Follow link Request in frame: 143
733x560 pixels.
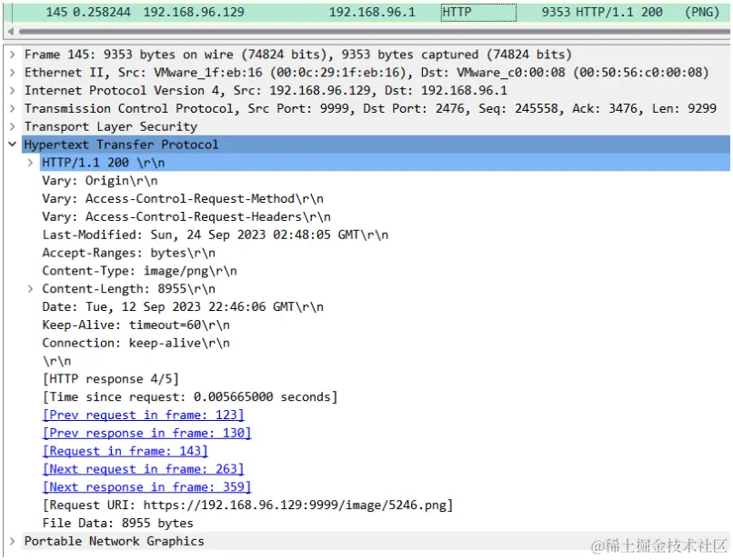click(126, 451)
